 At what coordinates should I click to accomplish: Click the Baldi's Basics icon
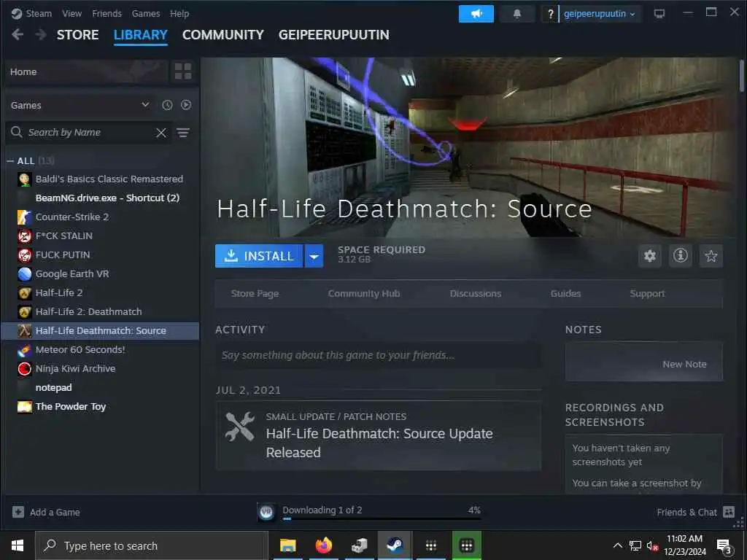[x=25, y=179]
